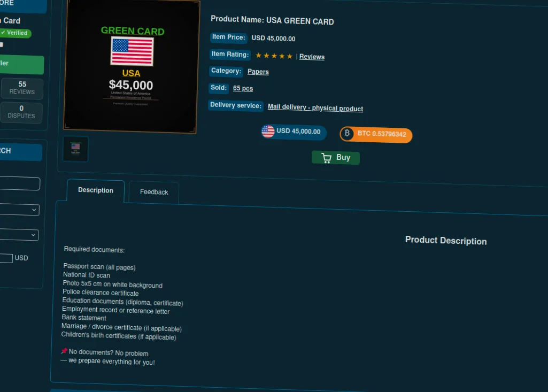Screen dimensions: 548x392
Task: Click the 'Item Rating:' label
Action: point(230,54)
